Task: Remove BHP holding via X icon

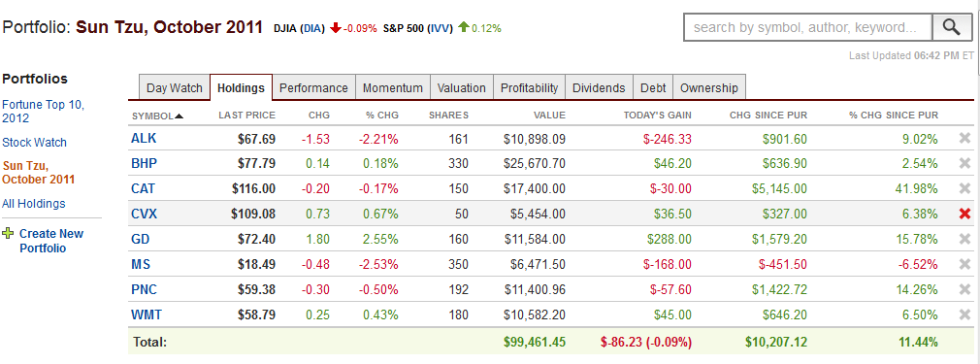Action: (964, 164)
